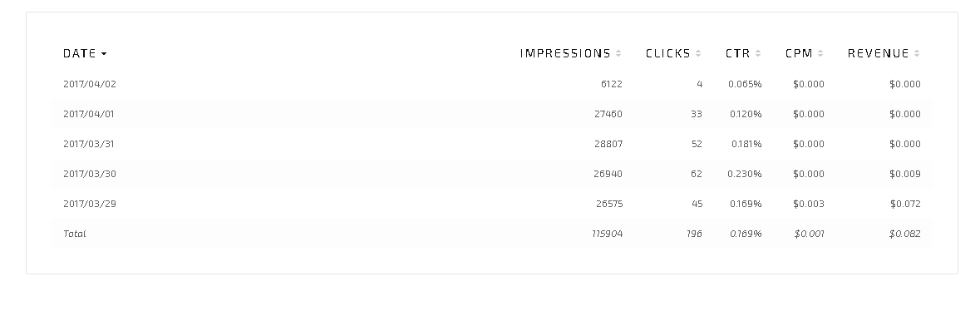This screenshot has height=311, width=980.
Task: Sort by IMPRESSIONS using its sort icon
Action: [x=618, y=54]
